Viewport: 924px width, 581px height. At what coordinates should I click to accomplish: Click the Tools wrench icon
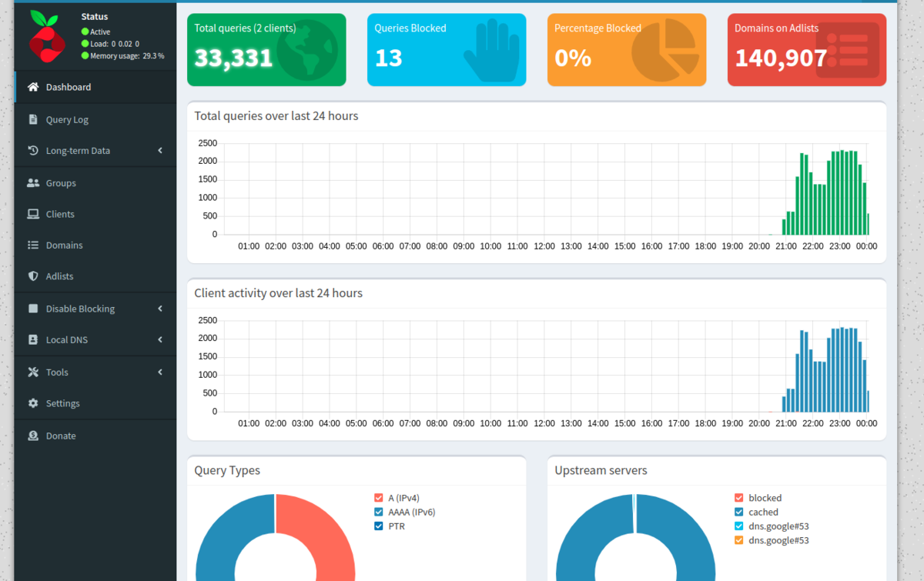pyautogui.click(x=33, y=372)
